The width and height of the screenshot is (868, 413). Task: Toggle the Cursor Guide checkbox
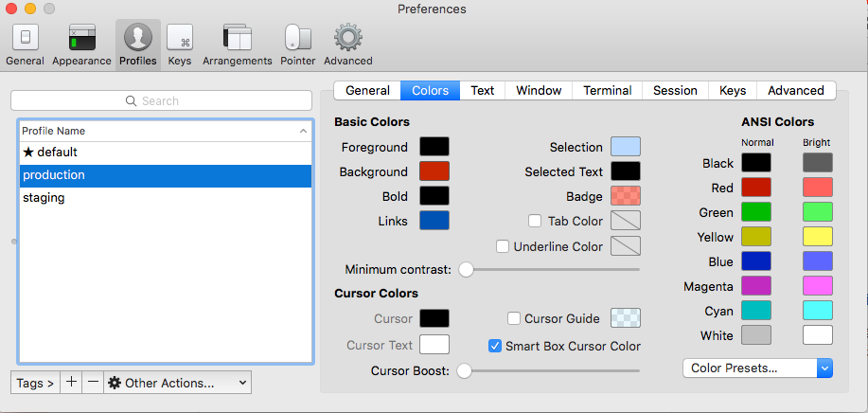(514, 318)
